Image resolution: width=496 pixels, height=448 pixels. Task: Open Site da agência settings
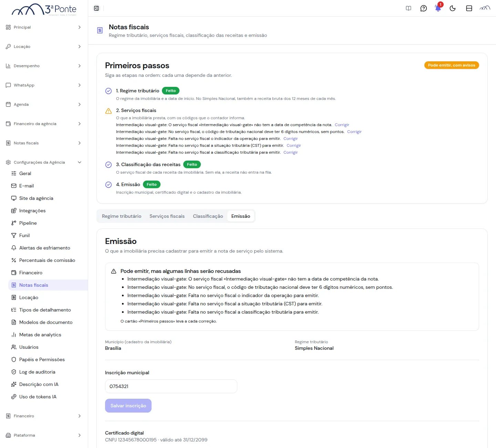(x=48, y=198)
